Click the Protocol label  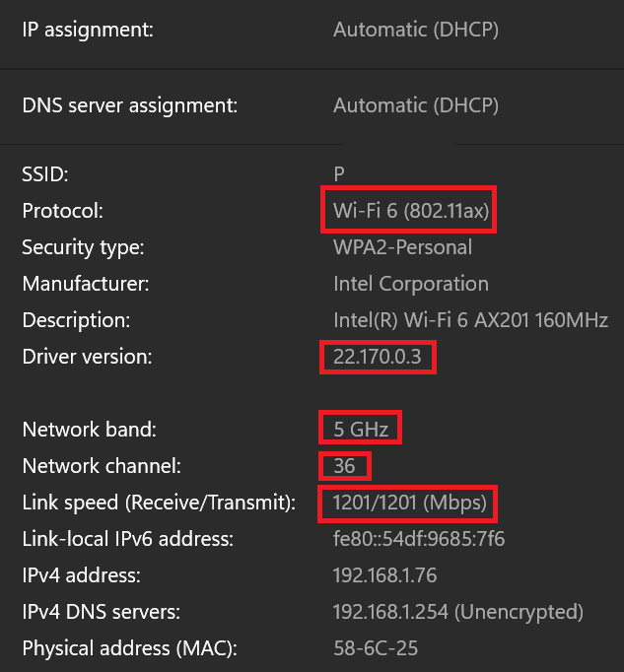[x=63, y=211]
